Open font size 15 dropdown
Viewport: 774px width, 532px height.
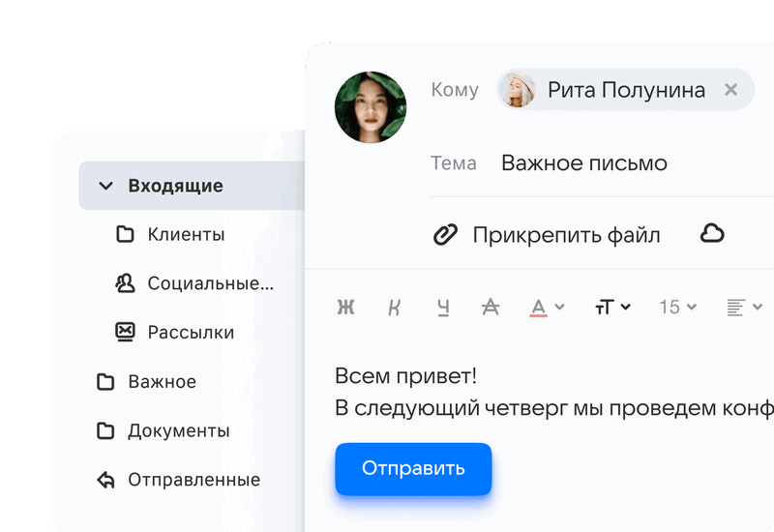tap(678, 307)
